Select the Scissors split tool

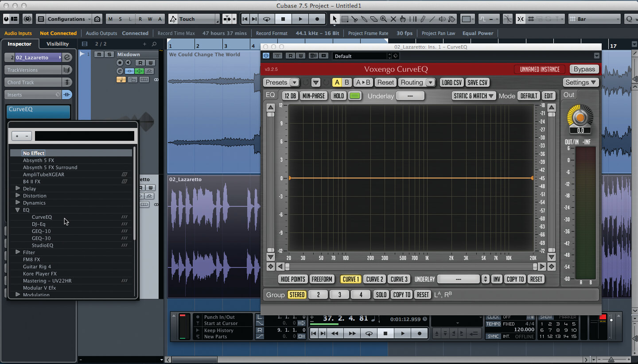[x=354, y=19]
